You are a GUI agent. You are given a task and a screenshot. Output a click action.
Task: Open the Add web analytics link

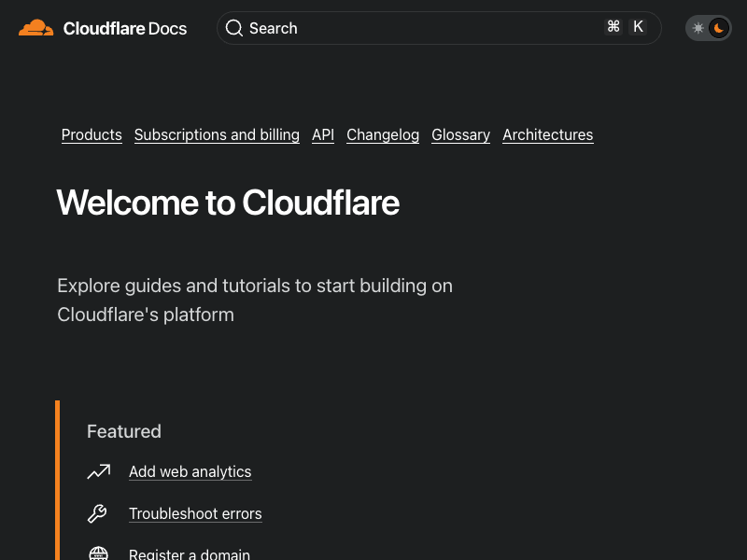tap(190, 472)
